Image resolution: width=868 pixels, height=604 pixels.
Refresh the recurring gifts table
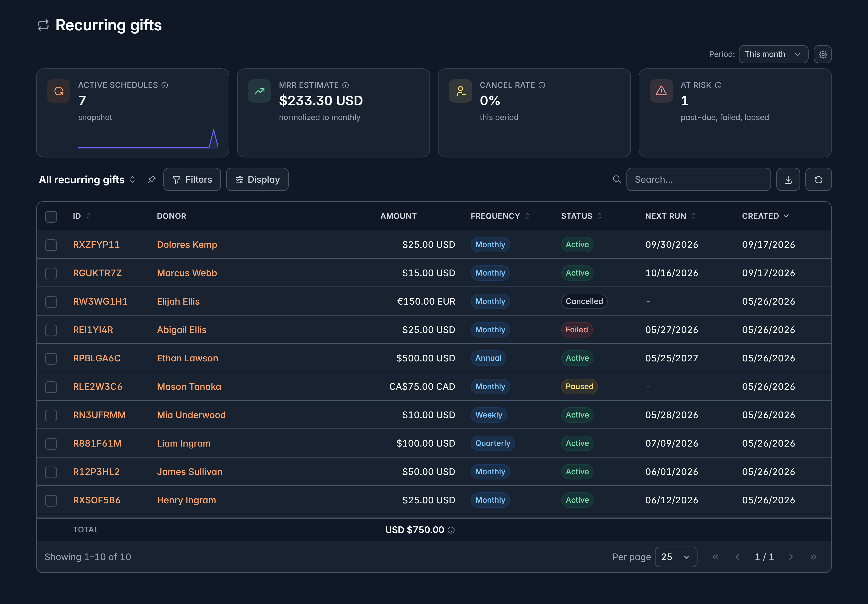pos(818,179)
